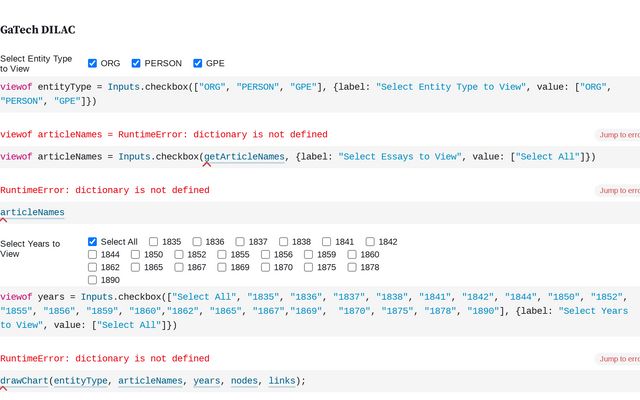This screenshot has height=400, width=640.
Task: Click "Select Essays to View" string in code
Action: tap(400, 157)
